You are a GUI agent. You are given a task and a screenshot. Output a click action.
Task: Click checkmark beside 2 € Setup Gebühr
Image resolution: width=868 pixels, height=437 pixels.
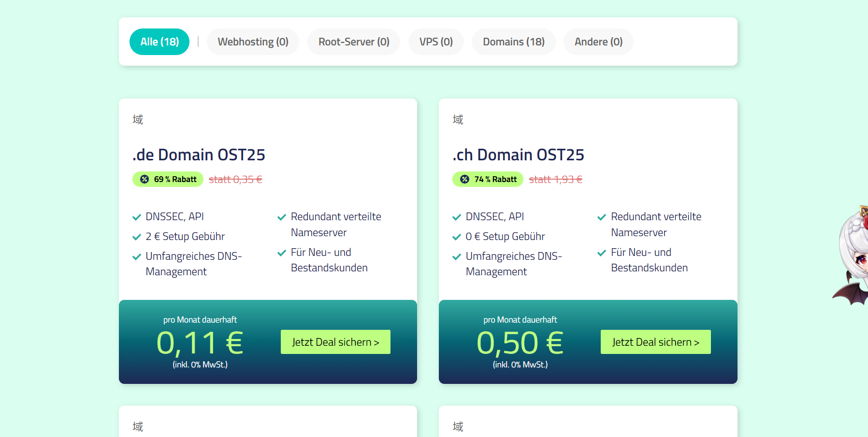click(137, 237)
